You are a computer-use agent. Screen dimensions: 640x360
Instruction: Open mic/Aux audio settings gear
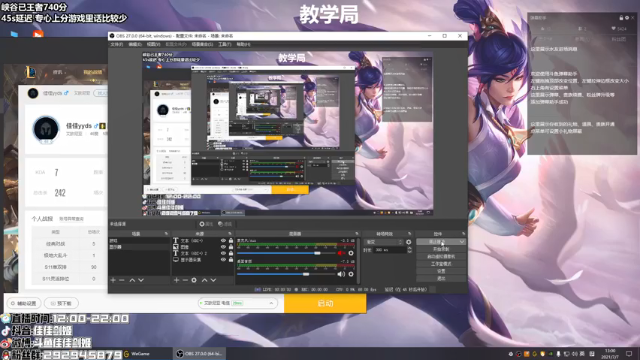pyautogui.click(x=351, y=253)
